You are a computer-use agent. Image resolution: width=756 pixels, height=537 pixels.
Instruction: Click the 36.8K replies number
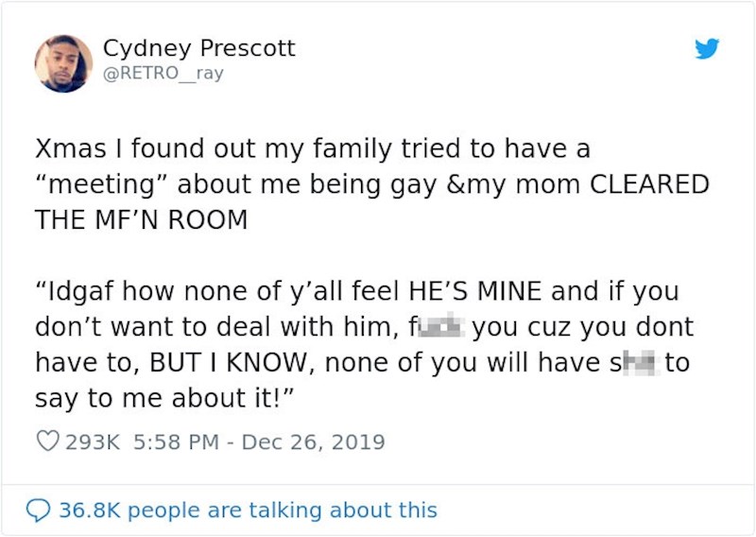coord(90,511)
